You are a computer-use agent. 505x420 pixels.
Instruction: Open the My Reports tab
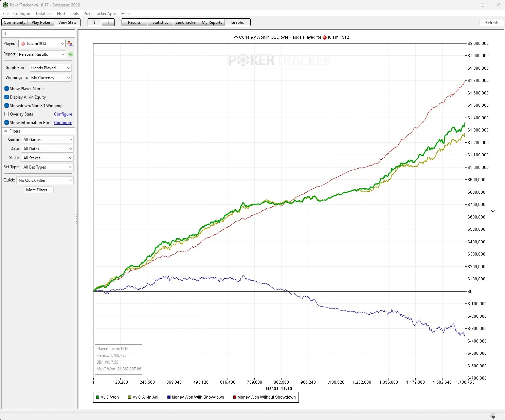pos(212,22)
